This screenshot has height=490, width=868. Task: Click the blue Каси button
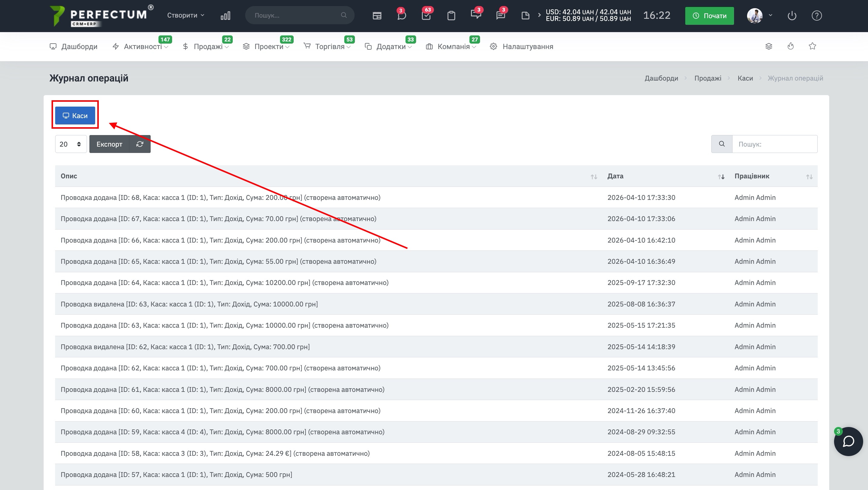75,115
